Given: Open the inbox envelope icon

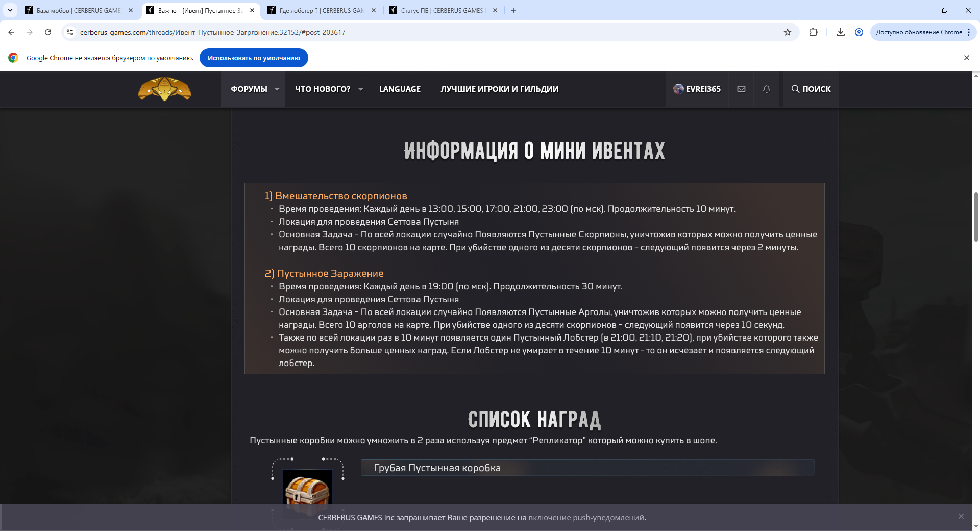Looking at the screenshot, I should click(x=741, y=89).
